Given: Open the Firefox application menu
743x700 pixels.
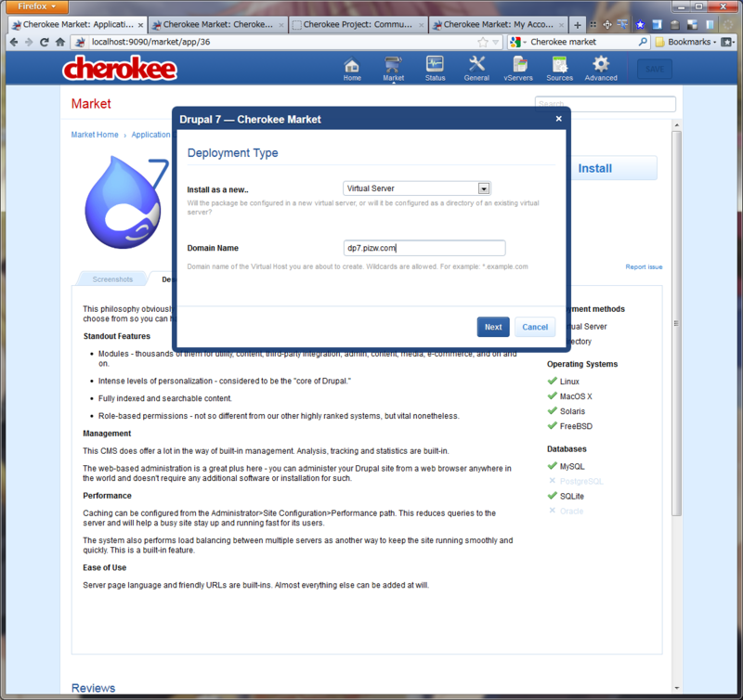Looking at the screenshot, I should click(x=37, y=6).
